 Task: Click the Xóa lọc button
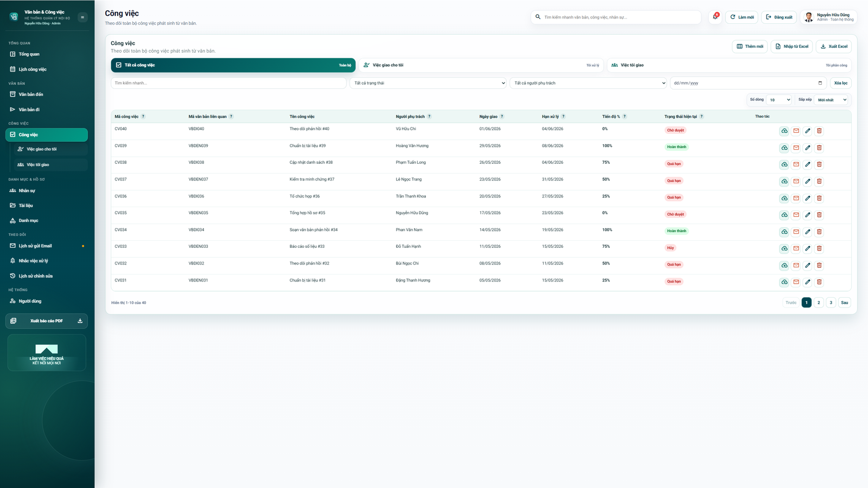[x=840, y=83]
